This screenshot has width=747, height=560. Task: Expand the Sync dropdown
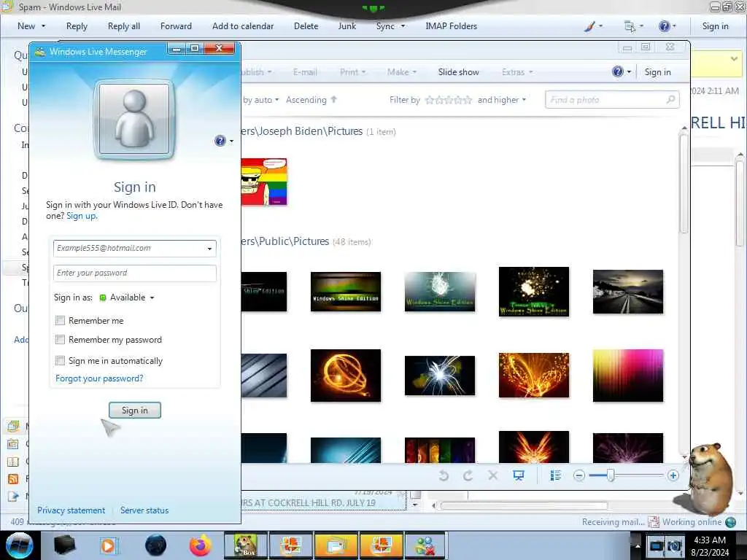click(x=403, y=26)
